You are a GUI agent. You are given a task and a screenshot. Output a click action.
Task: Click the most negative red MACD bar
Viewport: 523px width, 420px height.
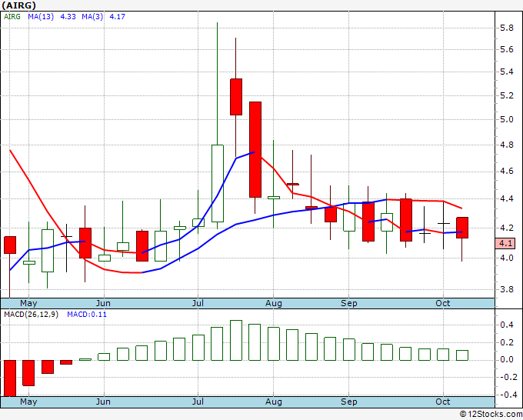9,377
